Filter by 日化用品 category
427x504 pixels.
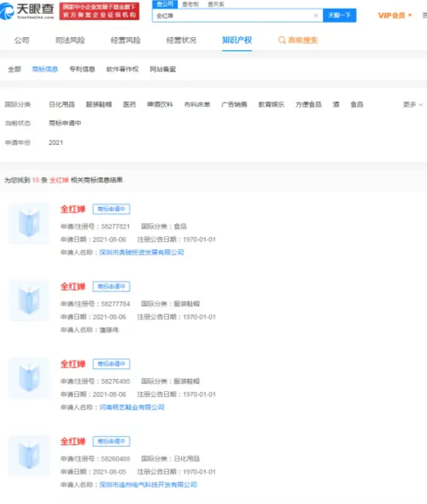click(62, 104)
